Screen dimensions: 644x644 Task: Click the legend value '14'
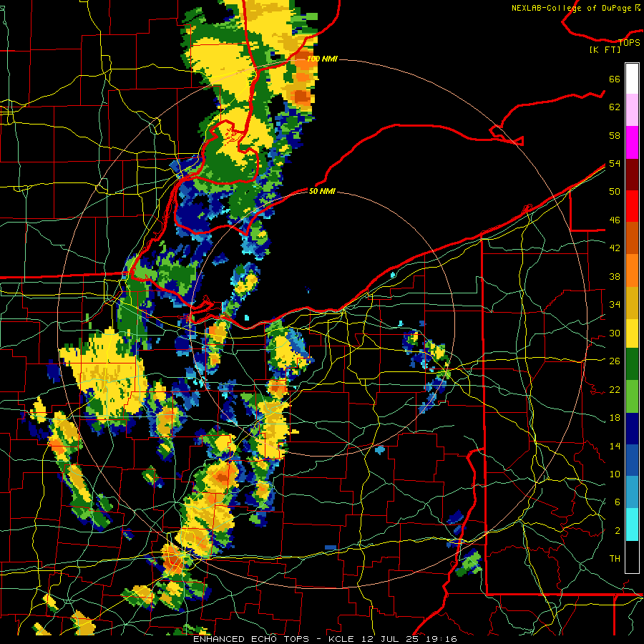click(615, 446)
